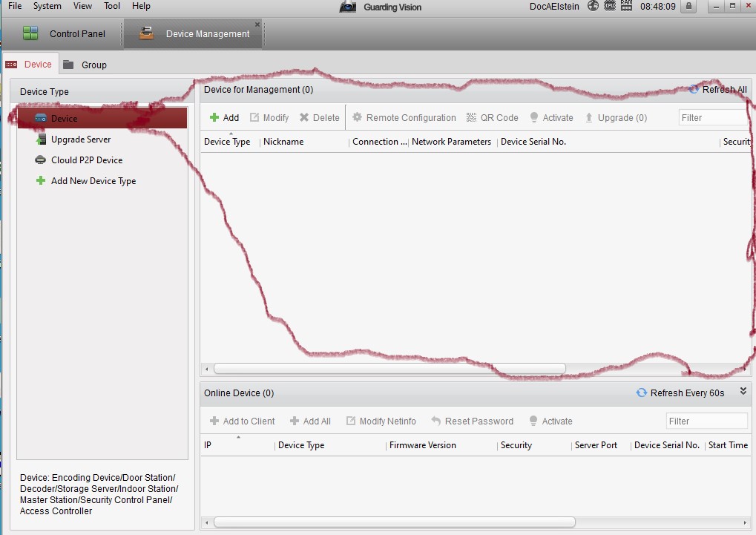
Task: Click the Delete device button
Action: pos(319,118)
